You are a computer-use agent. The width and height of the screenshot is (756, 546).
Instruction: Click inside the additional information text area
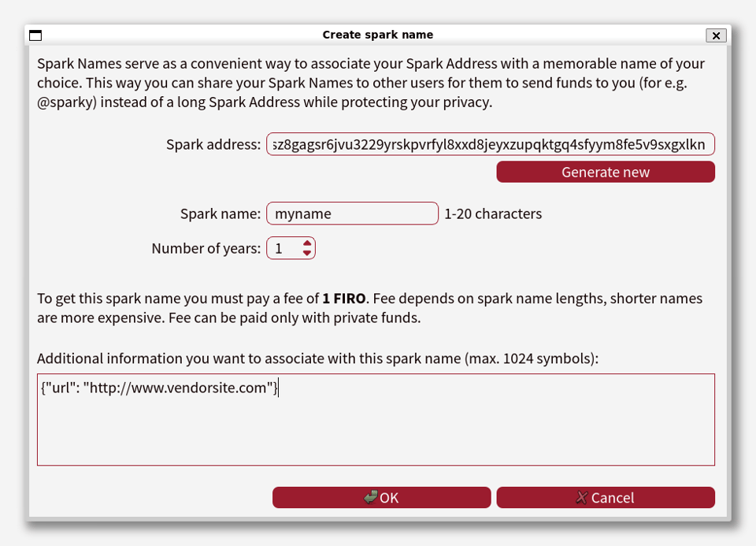pyautogui.click(x=376, y=425)
